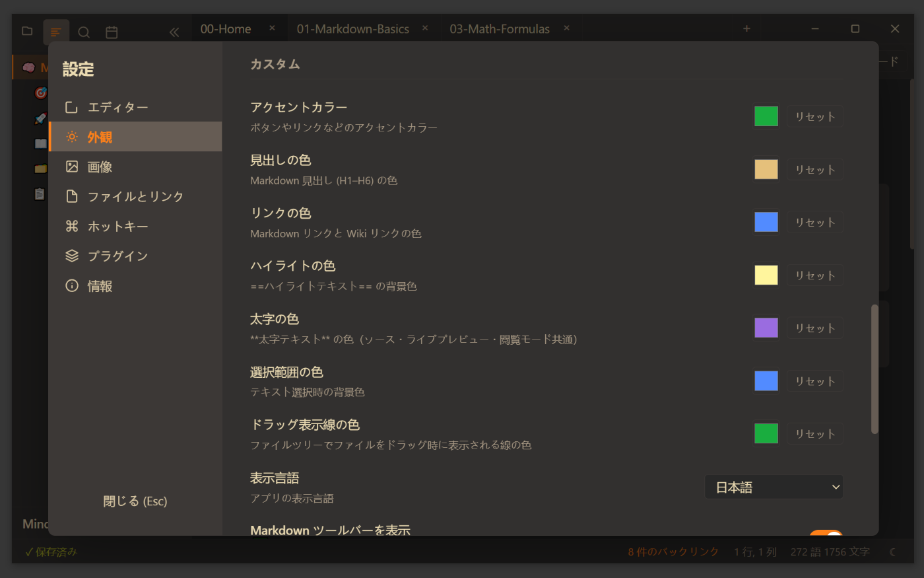
Task: Toggle dark mode moon icon in status bar
Action: coord(893,552)
